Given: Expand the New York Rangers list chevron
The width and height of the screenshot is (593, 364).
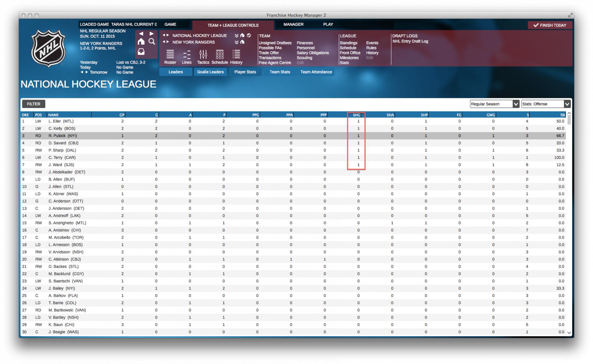Looking at the screenshot, I should point(236,42).
